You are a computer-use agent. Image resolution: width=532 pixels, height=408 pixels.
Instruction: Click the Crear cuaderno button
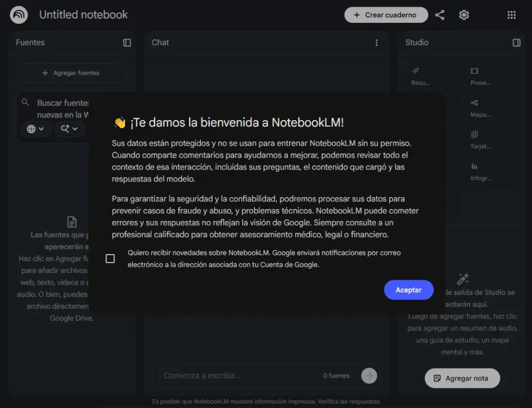[386, 15]
